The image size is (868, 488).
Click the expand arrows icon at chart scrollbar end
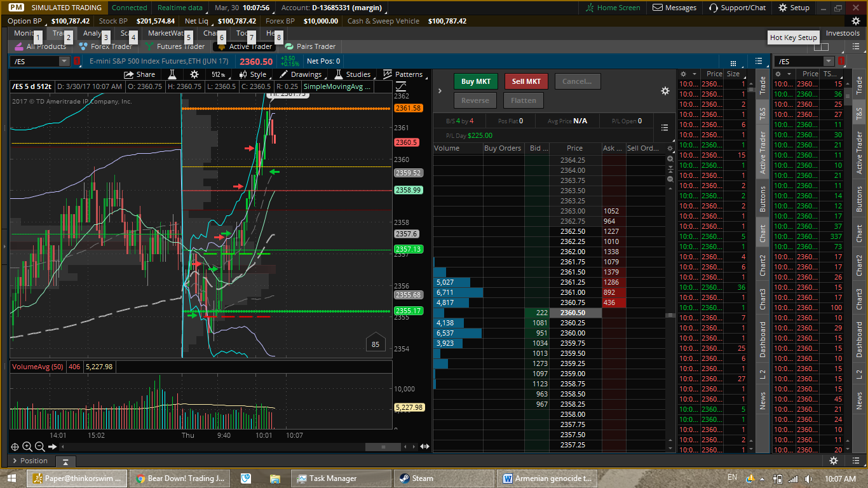click(x=424, y=447)
